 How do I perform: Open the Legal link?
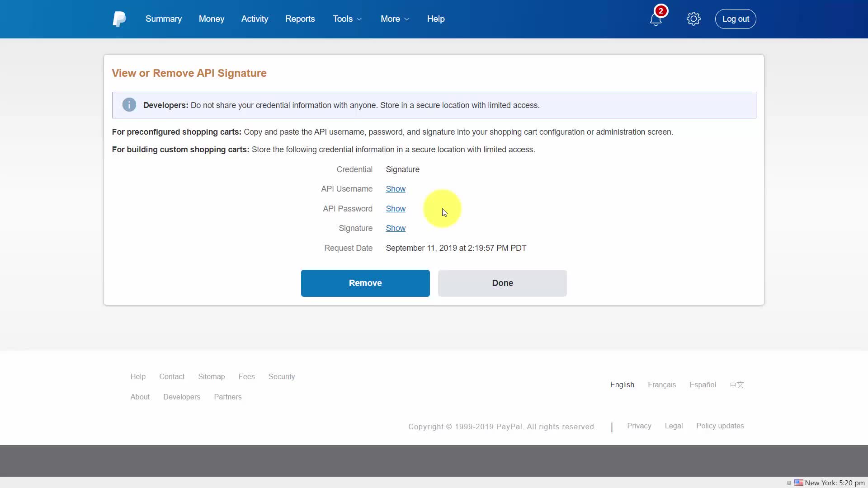point(674,426)
